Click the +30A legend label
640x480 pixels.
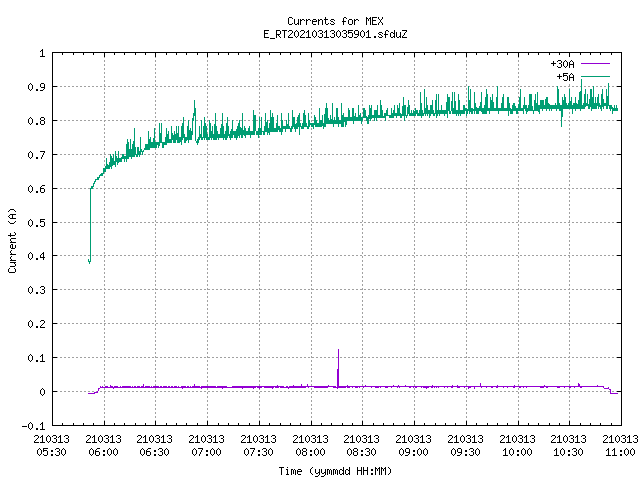click(x=562, y=64)
